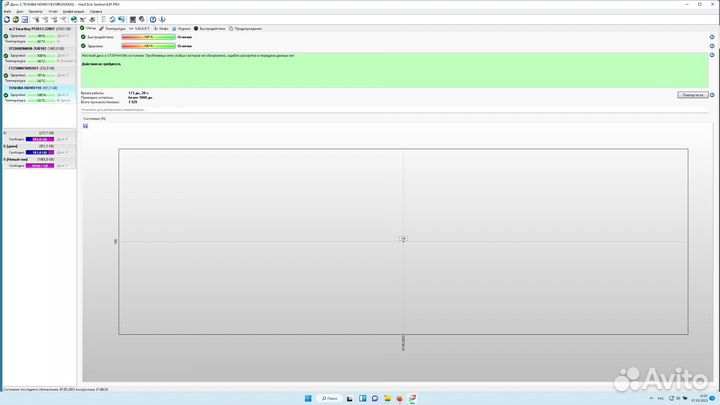Viewport: 720px width, 405px height.
Task: Click the value 1 529
Action: click(x=133, y=102)
